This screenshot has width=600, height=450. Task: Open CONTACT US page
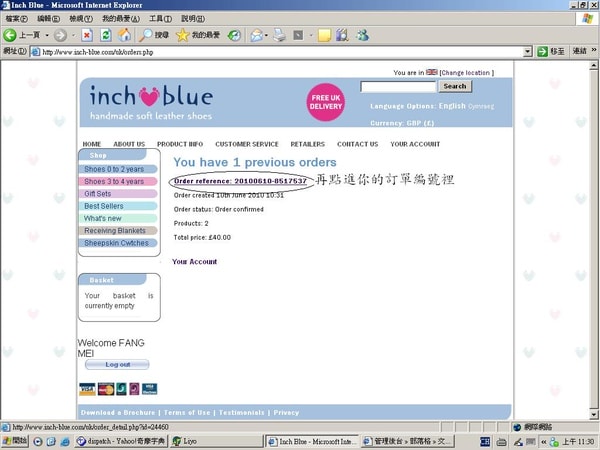pos(357,144)
